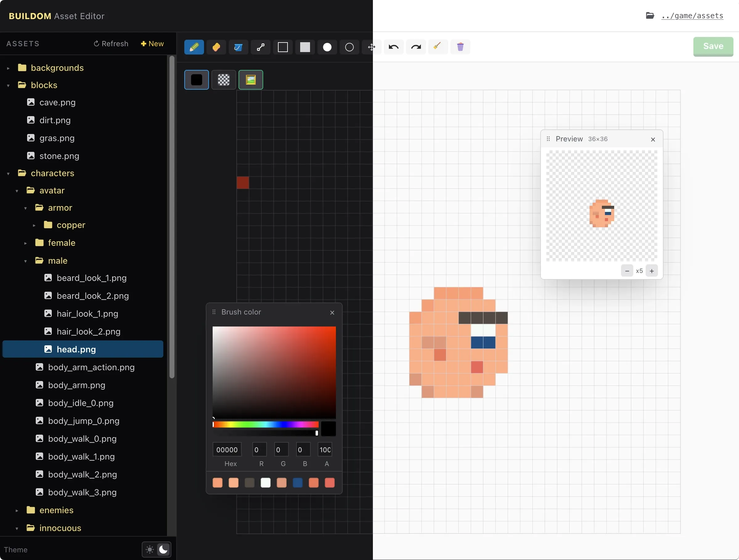Select the filled Circle tool
Viewport: 739px width, 560px height.
click(327, 47)
